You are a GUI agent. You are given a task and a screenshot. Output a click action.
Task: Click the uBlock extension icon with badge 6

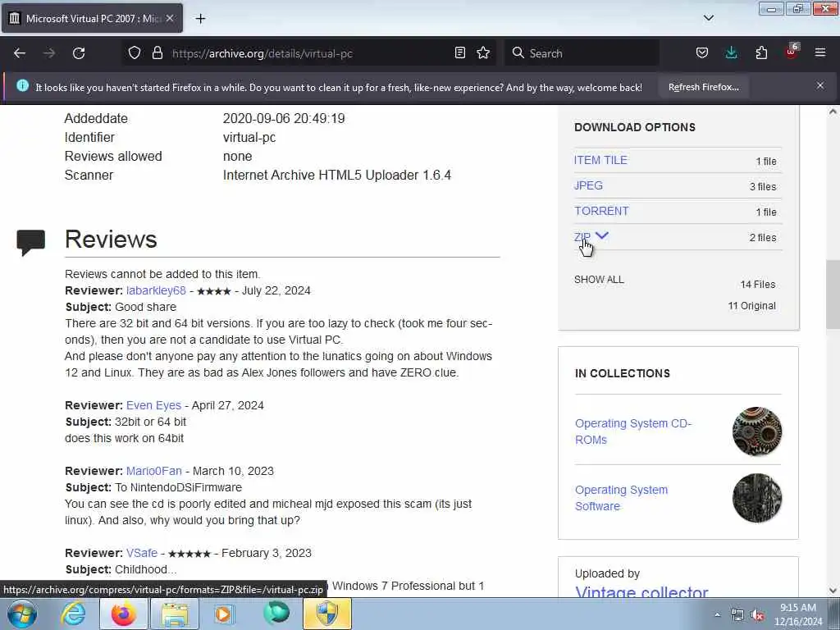[x=792, y=52]
